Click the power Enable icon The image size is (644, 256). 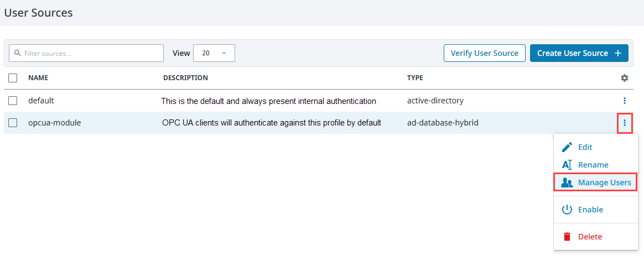567,210
